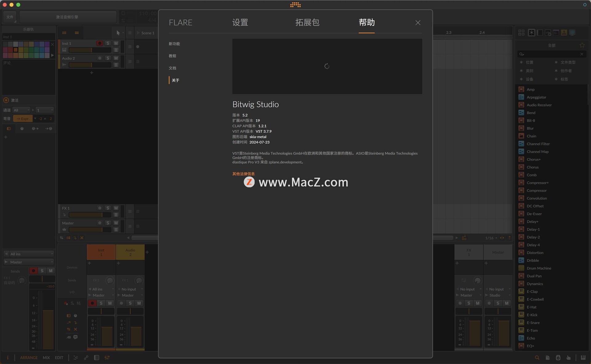591x364 pixels.
Task: Open 新功能 in the help sidebar
Action: pos(174,44)
